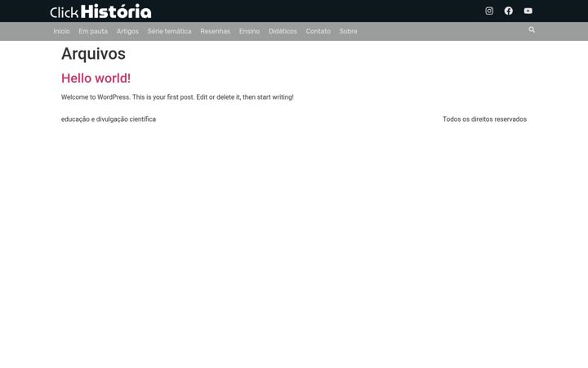Open the Série temática menu item
This screenshot has width=588, height=368.
click(170, 31)
